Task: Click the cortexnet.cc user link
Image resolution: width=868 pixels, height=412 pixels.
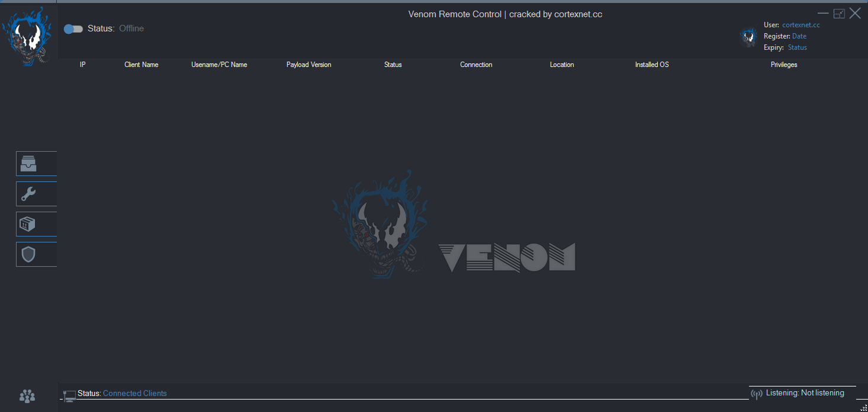Action: [x=801, y=25]
